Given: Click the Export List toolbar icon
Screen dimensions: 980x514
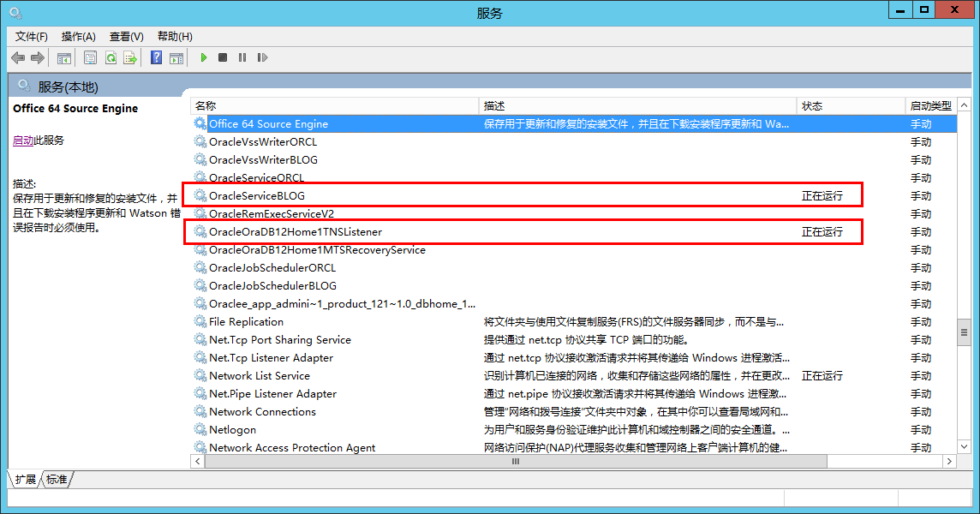Looking at the screenshot, I should [x=130, y=58].
